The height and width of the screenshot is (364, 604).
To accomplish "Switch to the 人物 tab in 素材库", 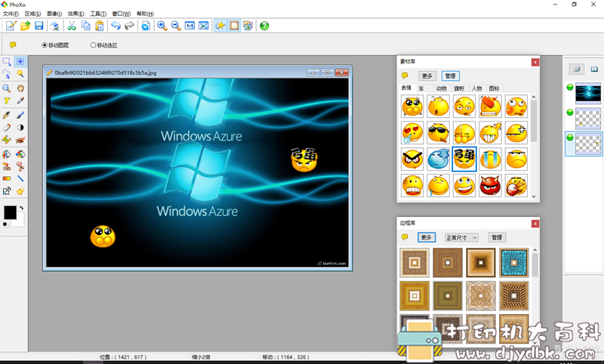I will (476, 88).
